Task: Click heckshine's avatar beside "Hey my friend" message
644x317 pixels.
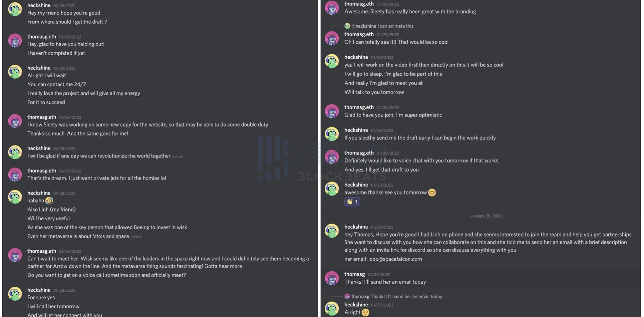Action: click(15, 9)
